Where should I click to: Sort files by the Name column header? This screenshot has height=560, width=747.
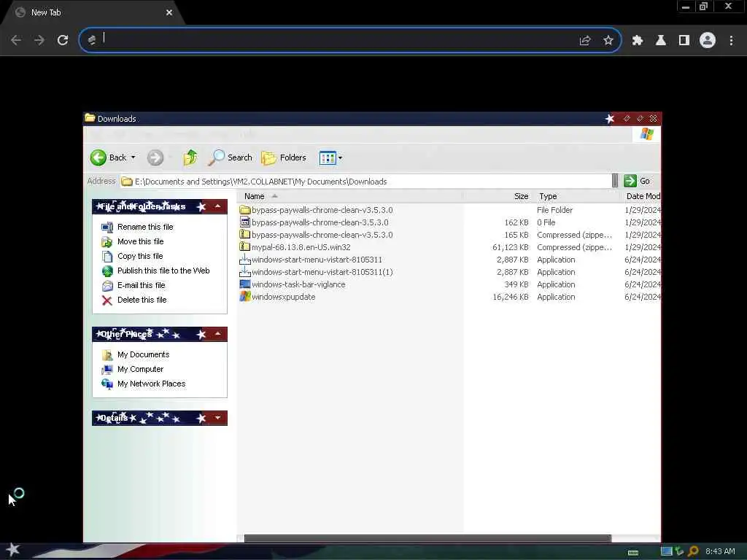coord(351,196)
